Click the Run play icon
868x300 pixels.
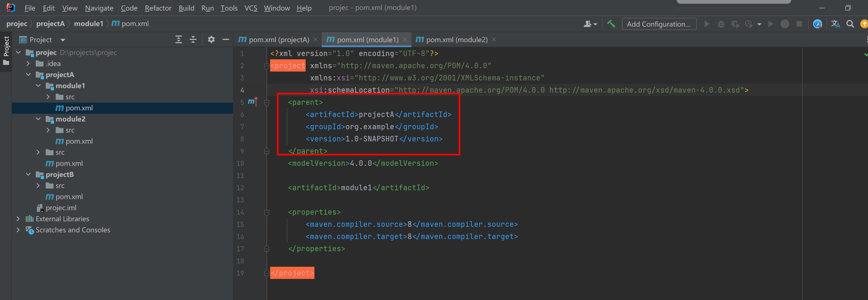(x=707, y=24)
